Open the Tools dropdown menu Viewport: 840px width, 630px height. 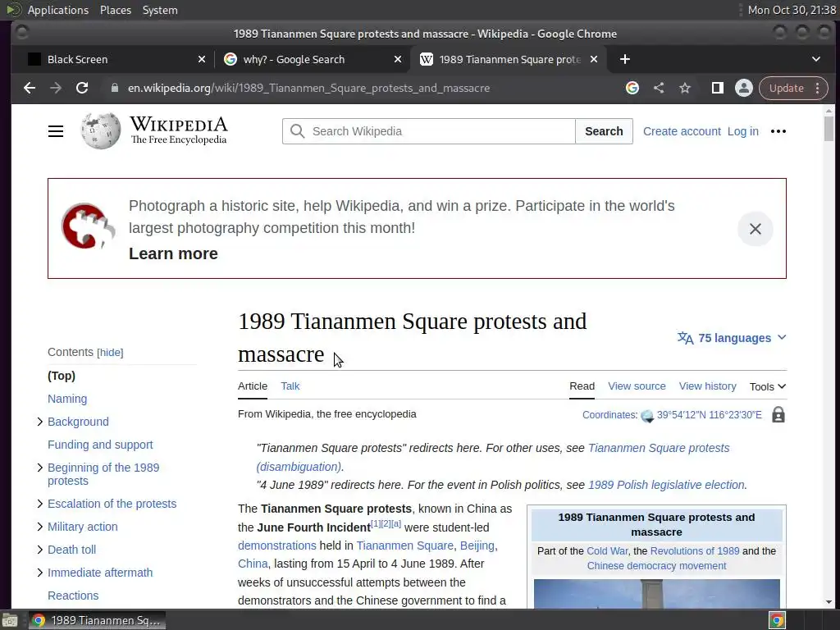pyautogui.click(x=768, y=386)
